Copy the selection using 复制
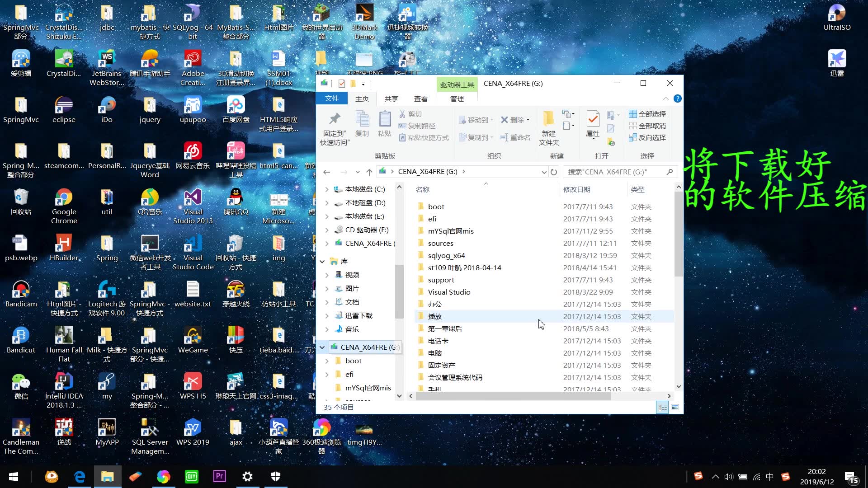 click(x=362, y=123)
